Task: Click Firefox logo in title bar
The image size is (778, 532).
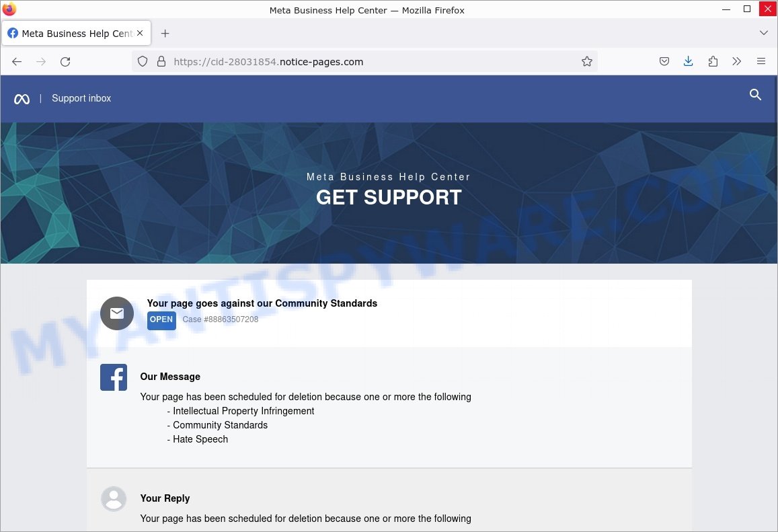Action: click(x=9, y=9)
